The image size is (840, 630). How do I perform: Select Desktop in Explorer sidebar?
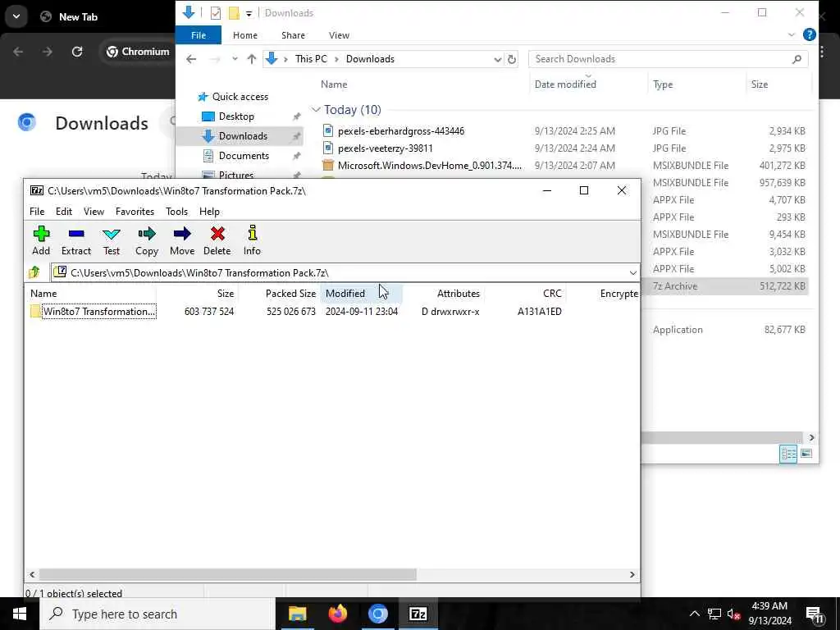coord(236,116)
